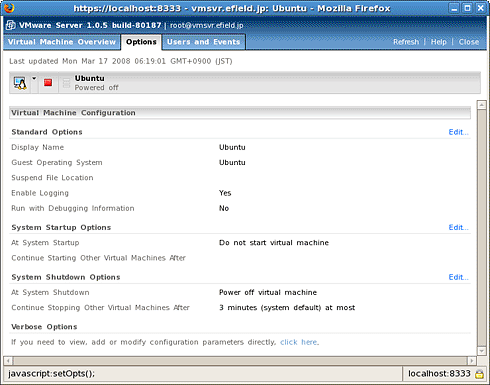
Task: Edit the Standard Options section
Action: click(x=458, y=132)
